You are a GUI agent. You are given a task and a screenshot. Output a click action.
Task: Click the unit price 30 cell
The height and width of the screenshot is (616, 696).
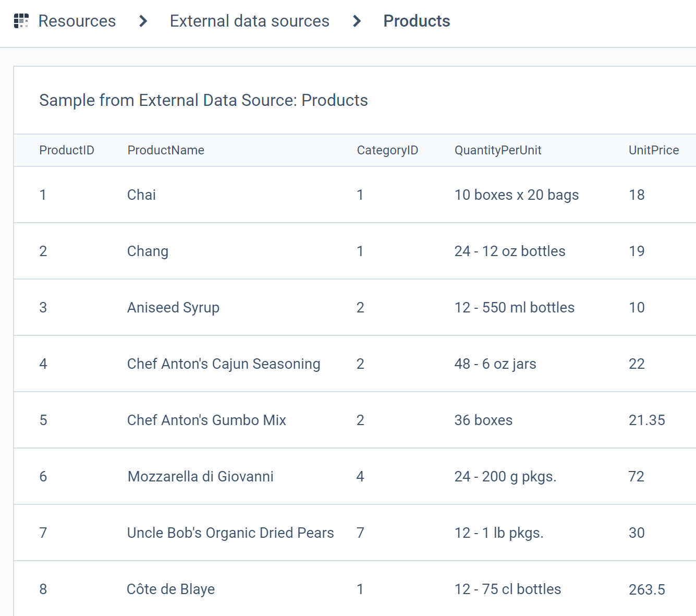click(x=637, y=533)
